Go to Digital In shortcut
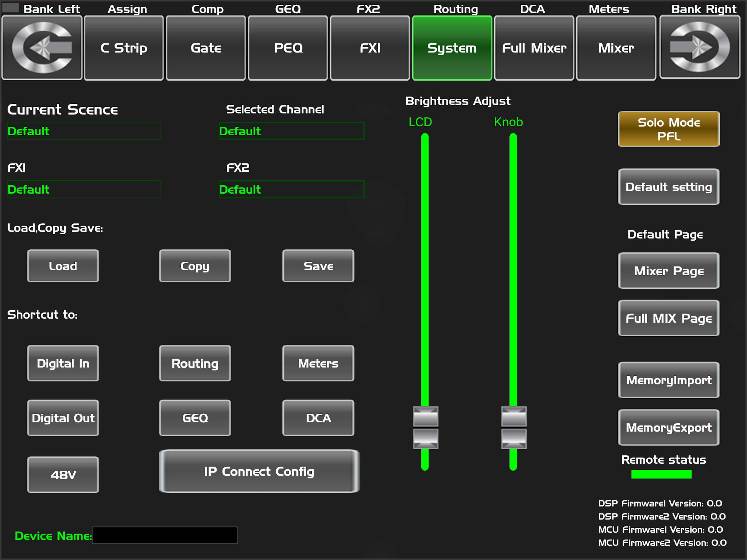The height and width of the screenshot is (560, 747). 63,363
